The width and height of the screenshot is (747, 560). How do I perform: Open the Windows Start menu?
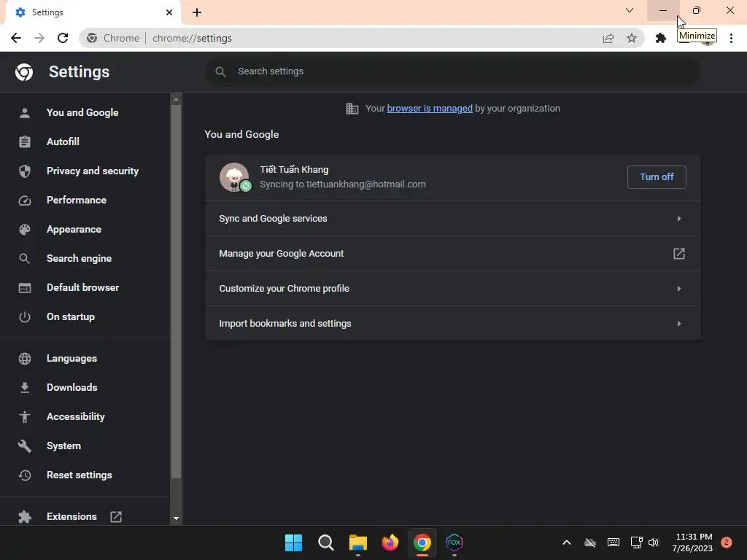[293, 542]
